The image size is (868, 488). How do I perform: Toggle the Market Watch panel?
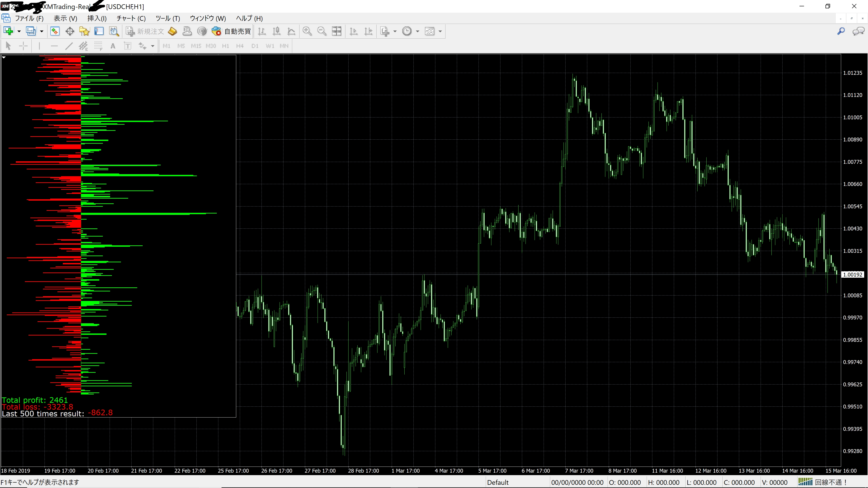click(x=55, y=31)
